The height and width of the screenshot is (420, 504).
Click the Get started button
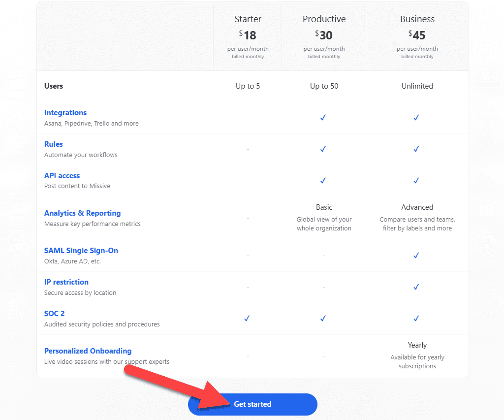pyautogui.click(x=252, y=404)
